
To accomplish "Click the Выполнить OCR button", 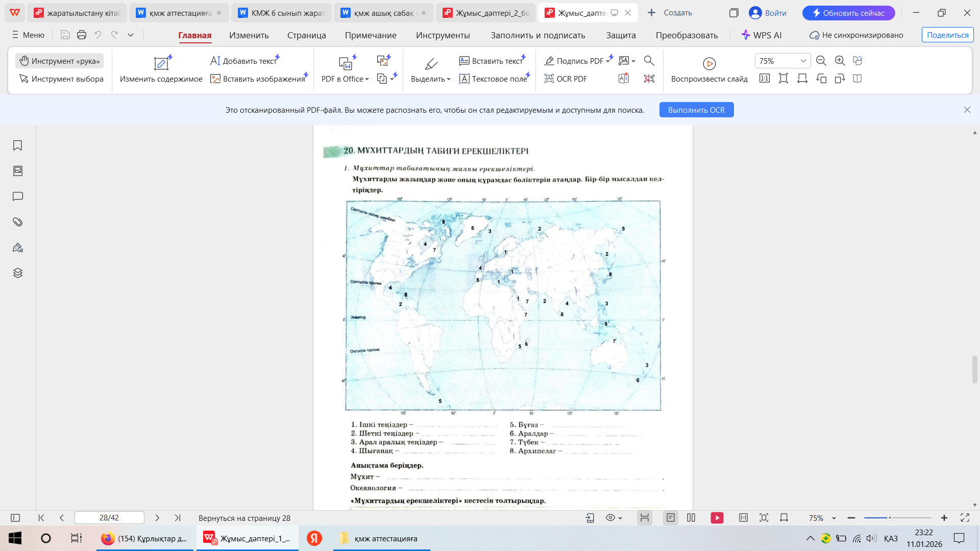I will click(696, 110).
